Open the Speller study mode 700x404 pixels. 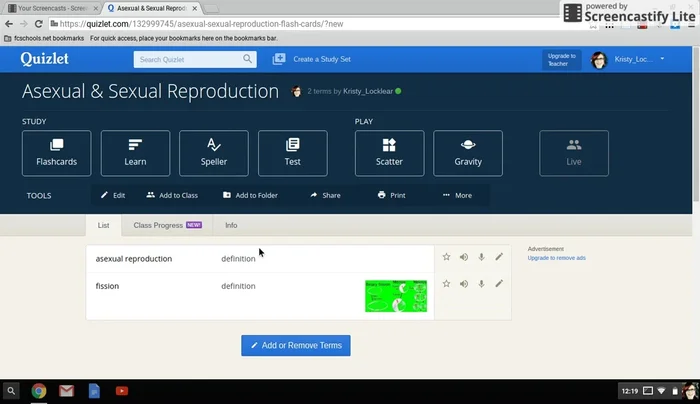214,153
